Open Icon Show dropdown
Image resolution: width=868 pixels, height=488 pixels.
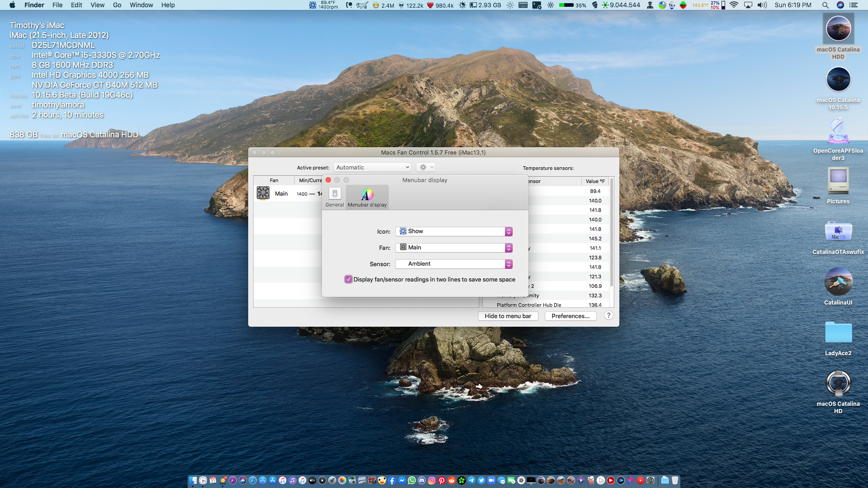coord(454,231)
